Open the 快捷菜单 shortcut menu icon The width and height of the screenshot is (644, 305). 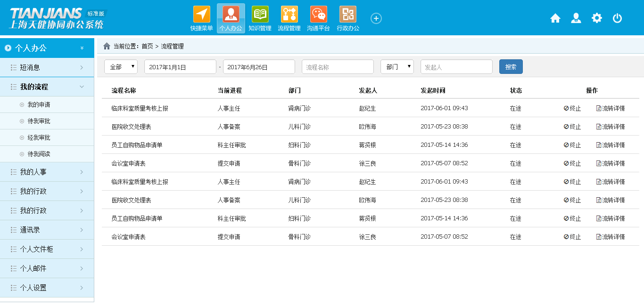tap(201, 15)
